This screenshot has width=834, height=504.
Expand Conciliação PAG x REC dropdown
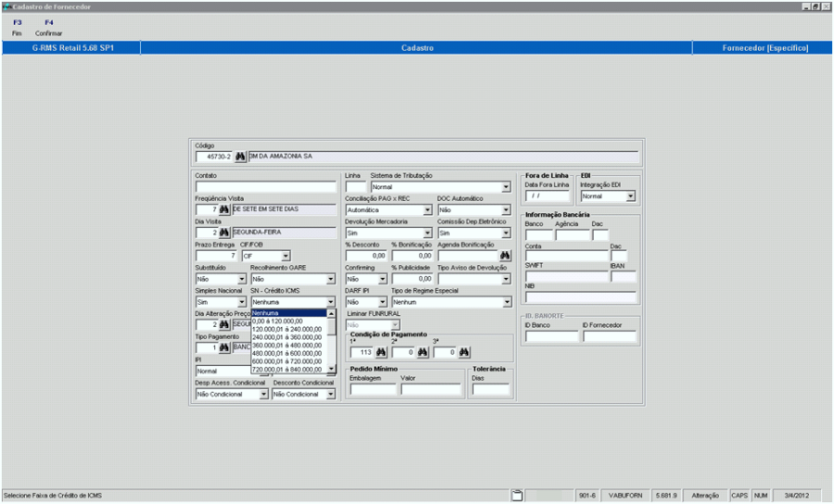click(427, 210)
